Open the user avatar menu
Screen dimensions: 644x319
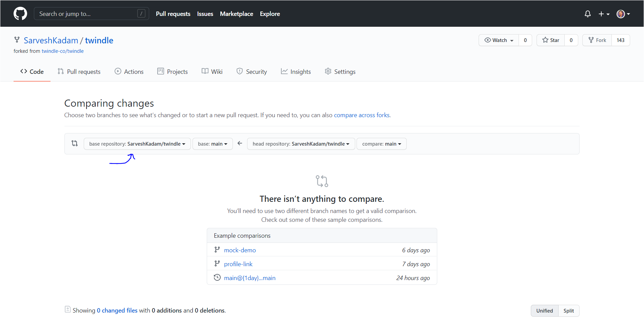(x=623, y=14)
